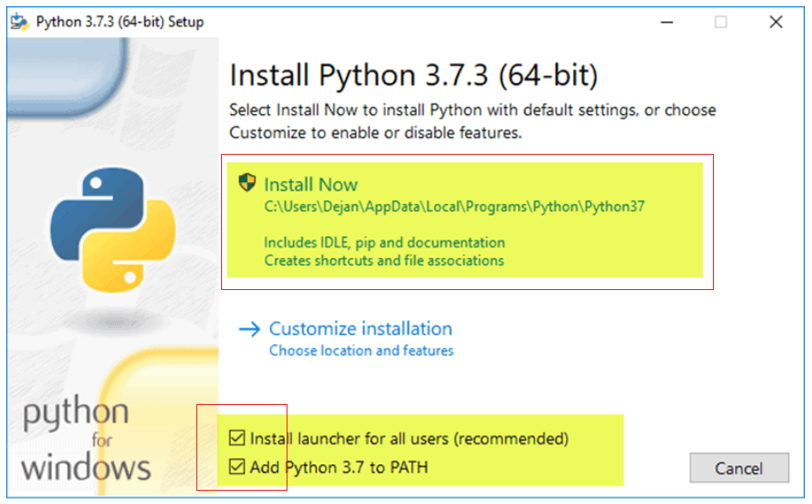Image resolution: width=812 pixels, height=504 pixels.
Task: Minimize the Python Setup window
Action: click(666, 22)
